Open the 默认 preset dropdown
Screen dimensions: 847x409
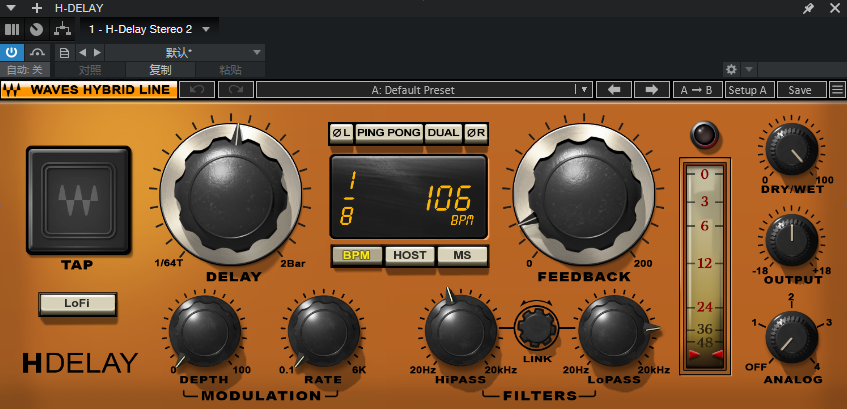(x=185, y=52)
